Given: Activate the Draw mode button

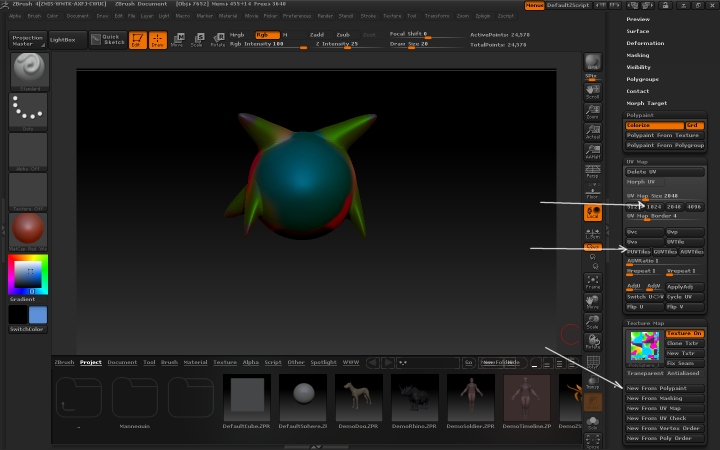Looking at the screenshot, I should (157, 40).
